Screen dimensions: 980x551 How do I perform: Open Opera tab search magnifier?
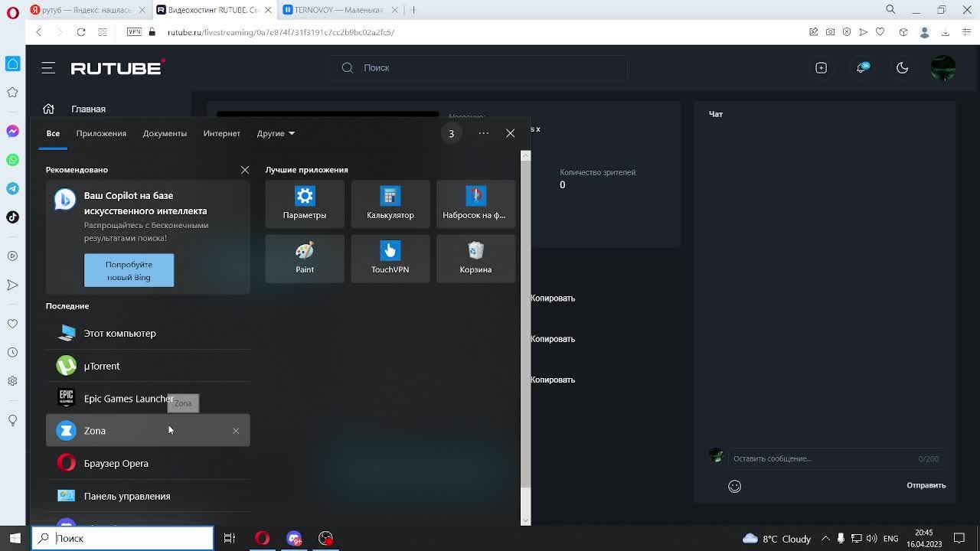tap(890, 10)
